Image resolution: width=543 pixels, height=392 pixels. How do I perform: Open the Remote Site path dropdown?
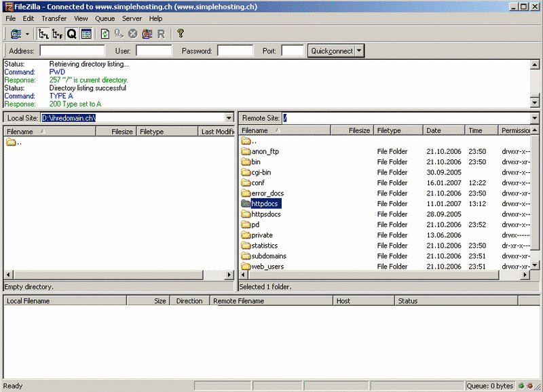pos(535,118)
